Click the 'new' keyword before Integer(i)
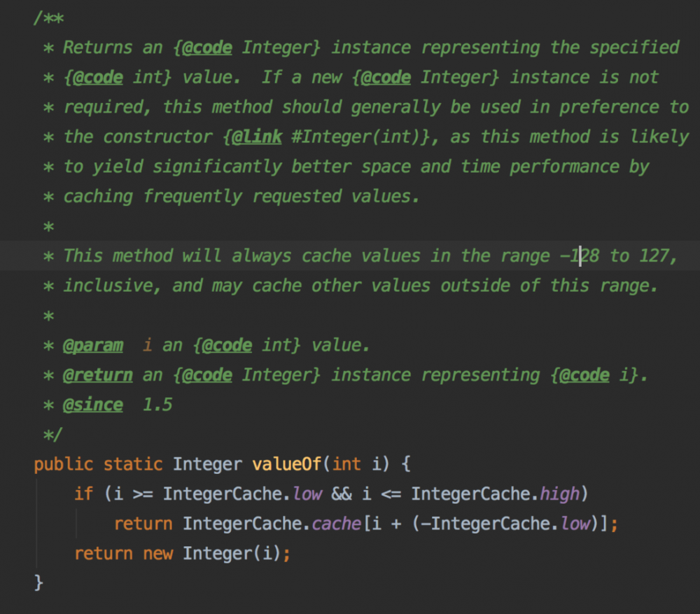Image resolution: width=700 pixels, height=614 pixels. (x=158, y=553)
